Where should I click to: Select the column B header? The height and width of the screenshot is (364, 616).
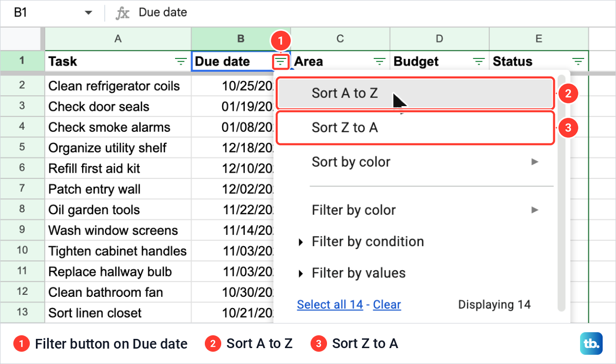click(241, 38)
